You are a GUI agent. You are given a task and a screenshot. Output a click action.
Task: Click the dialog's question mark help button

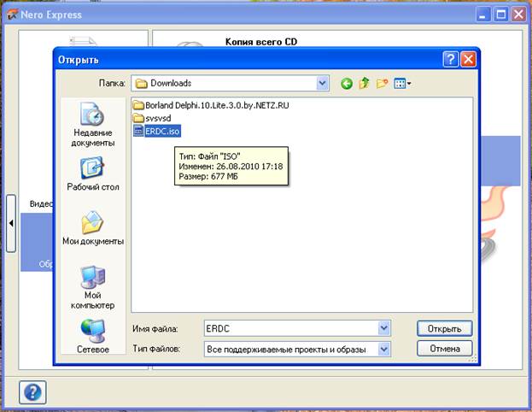tap(451, 60)
